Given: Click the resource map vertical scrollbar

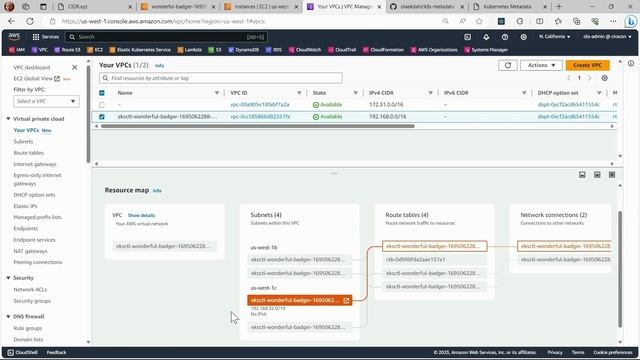Looking at the screenshot, I should click(x=620, y=269).
